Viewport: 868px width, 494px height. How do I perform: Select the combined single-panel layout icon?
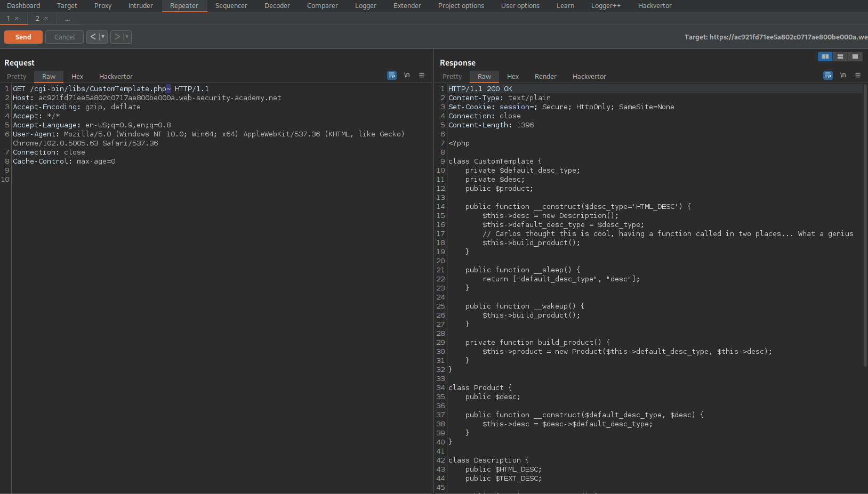point(855,56)
